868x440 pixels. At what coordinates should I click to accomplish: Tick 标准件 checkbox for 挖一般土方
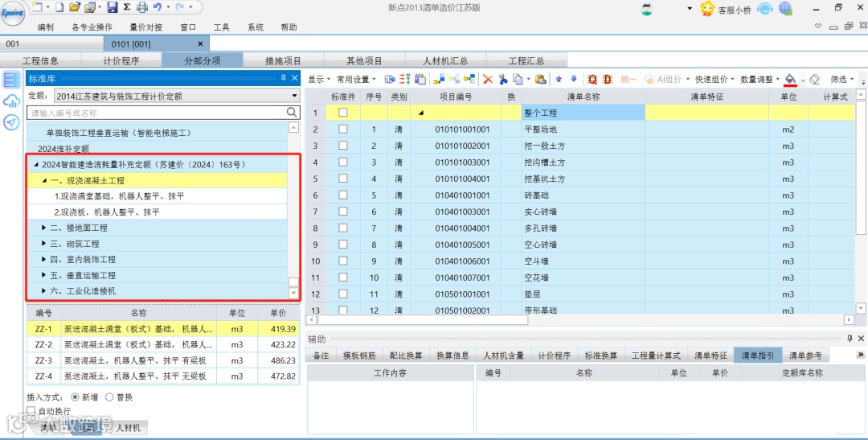pyautogui.click(x=343, y=146)
